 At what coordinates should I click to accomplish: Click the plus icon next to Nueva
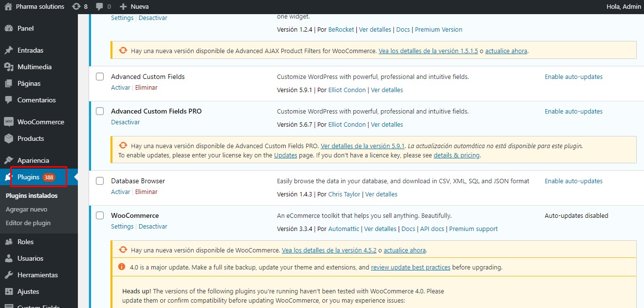[x=123, y=7]
